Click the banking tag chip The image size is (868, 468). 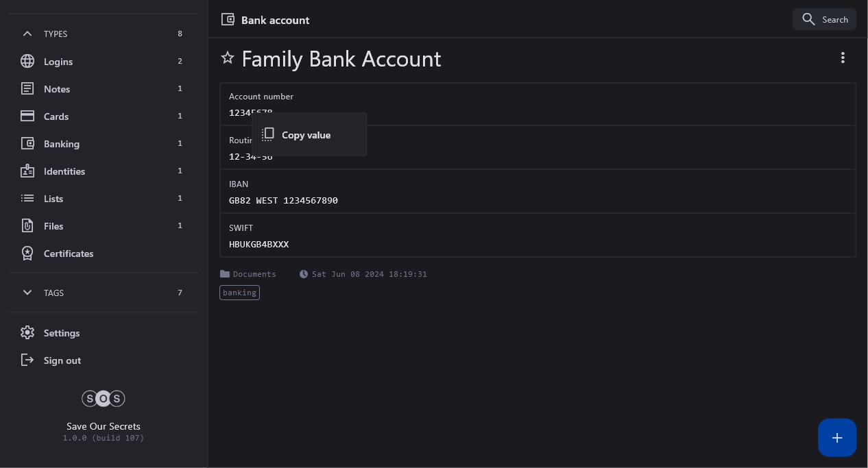[x=239, y=293]
